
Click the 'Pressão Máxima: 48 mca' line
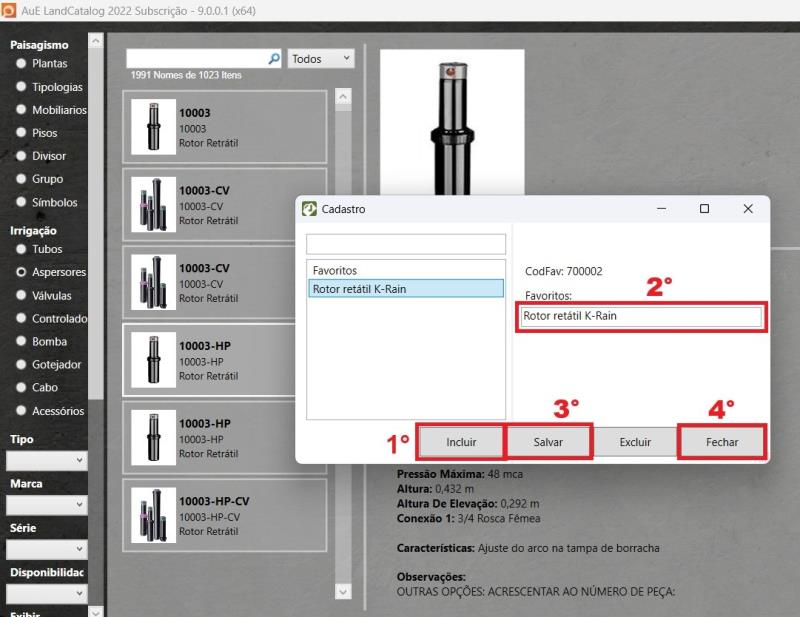pos(460,474)
